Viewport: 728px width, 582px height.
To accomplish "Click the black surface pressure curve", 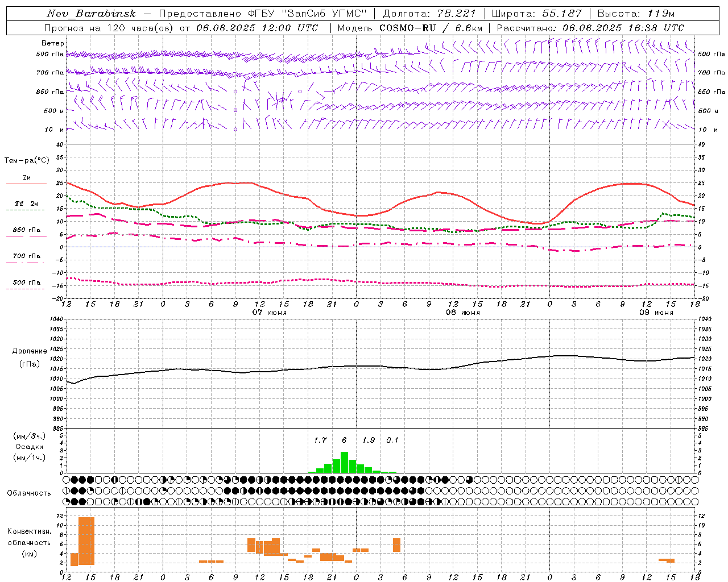I will (380, 366).
